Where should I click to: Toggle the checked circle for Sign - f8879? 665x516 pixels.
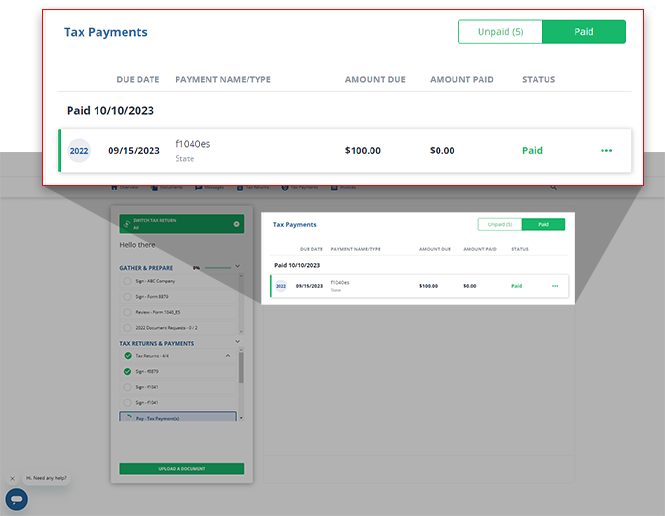tap(127, 371)
